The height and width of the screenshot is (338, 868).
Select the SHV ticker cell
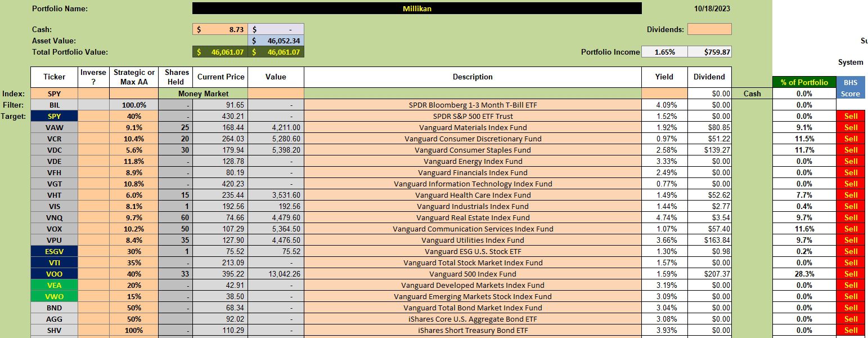click(x=54, y=330)
